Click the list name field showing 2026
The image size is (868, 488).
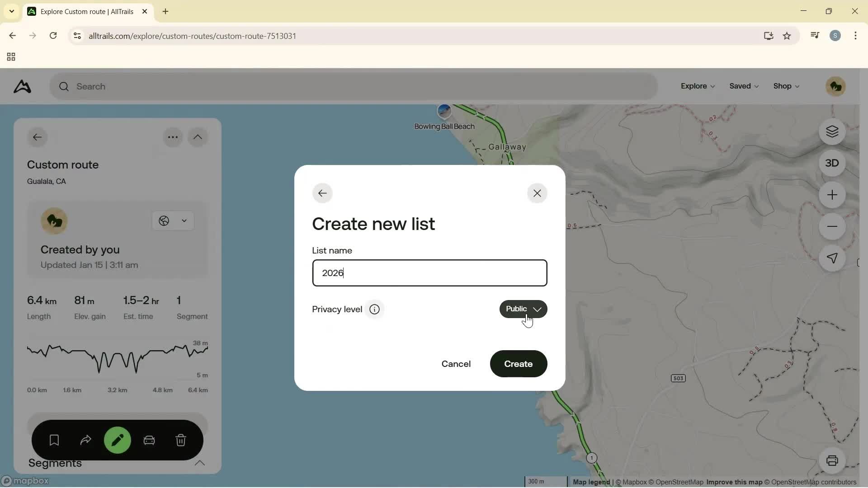coord(429,273)
